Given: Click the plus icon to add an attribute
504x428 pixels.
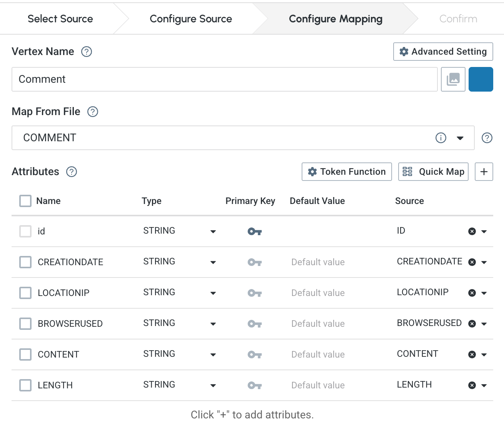Looking at the screenshot, I should [484, 172].
